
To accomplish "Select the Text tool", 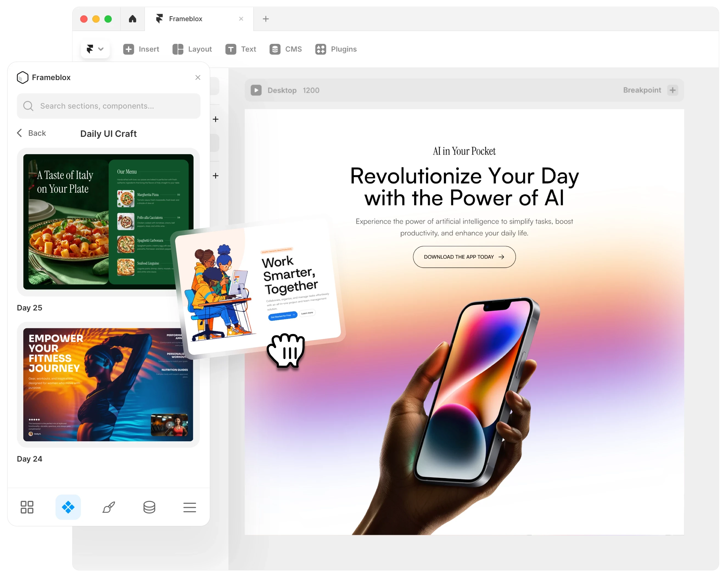I will click(x=241, y=49).
